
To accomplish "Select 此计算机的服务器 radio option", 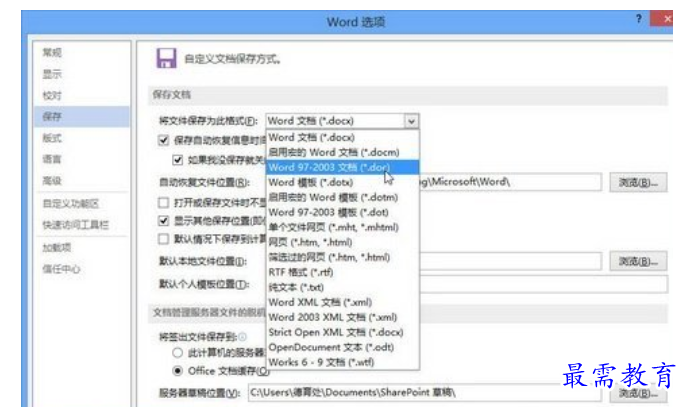I will [x=177, y=352].
